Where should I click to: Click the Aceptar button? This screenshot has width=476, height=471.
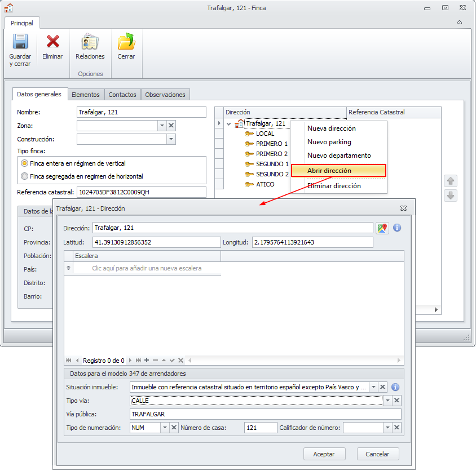click(x=324, y=454)
